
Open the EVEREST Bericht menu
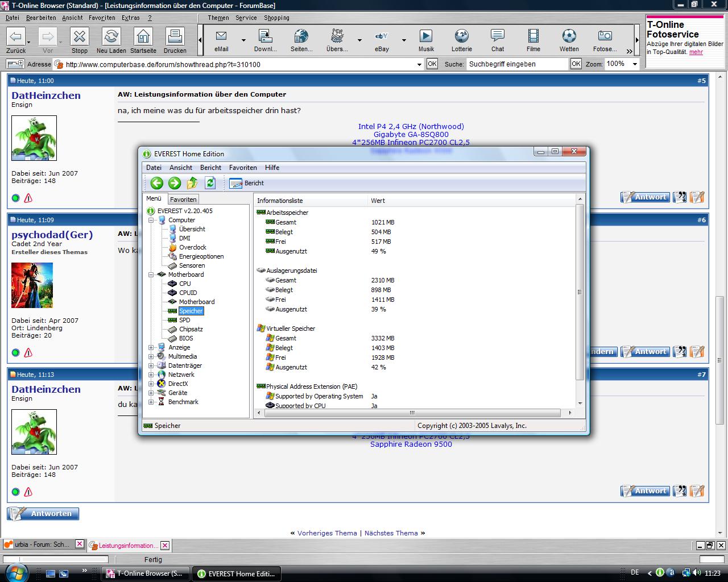[210, 168]
